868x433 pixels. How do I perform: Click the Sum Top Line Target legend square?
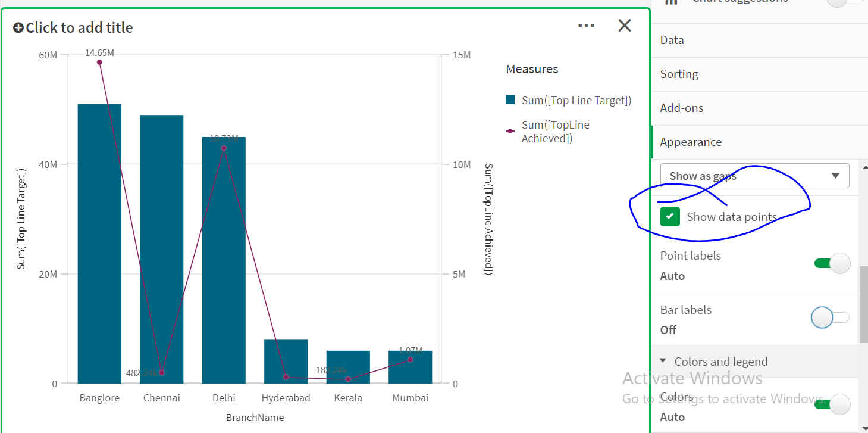tap(510, 100)
